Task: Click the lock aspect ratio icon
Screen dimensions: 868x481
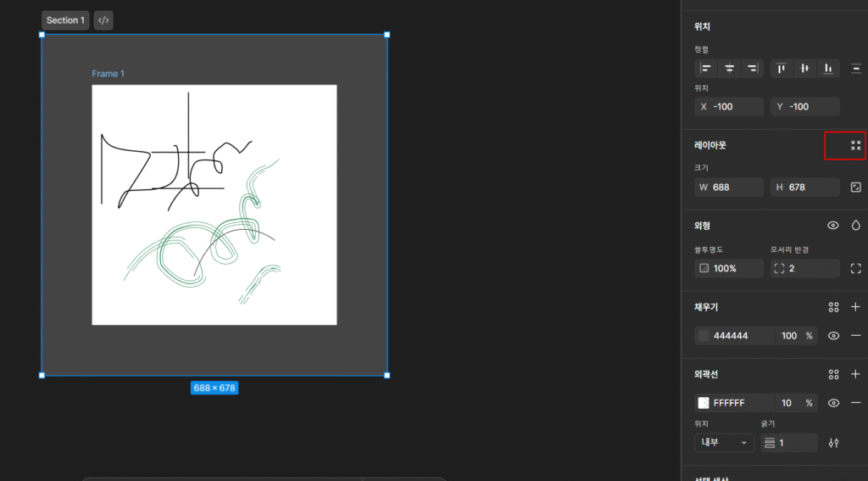Action: [x=855, y=187]
